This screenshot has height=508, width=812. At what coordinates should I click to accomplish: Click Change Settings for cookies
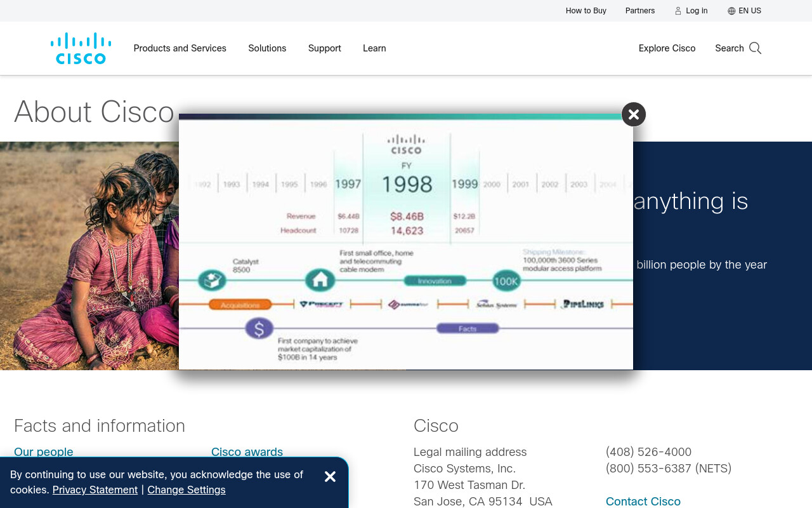pos(187,490)
